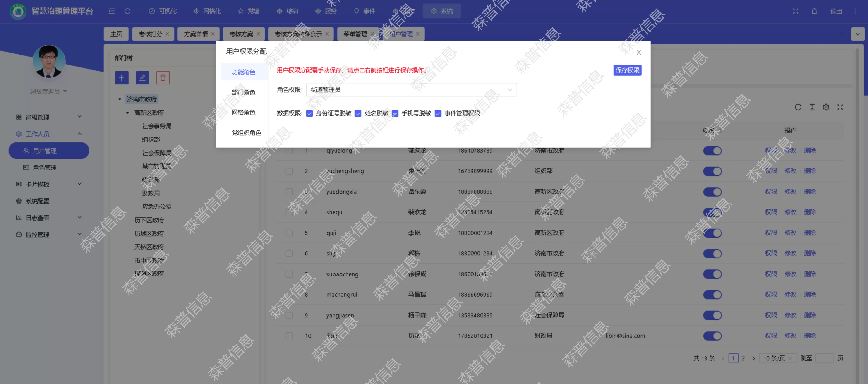Select 财政局 in the department tree
Viewport: 868px width, 384px height.
[x=151, y=193]
